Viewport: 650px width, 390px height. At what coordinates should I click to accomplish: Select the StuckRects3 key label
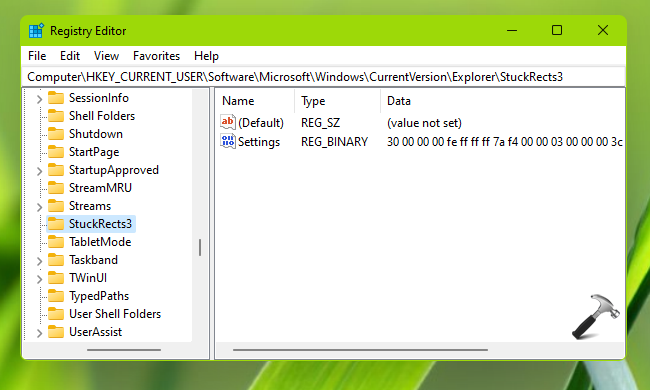point(100,224)
